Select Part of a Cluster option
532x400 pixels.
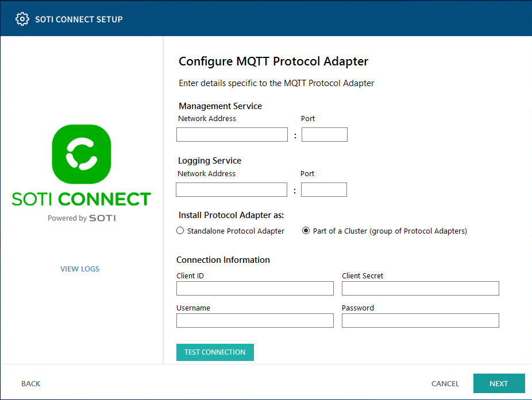click(x=306, y=231)
